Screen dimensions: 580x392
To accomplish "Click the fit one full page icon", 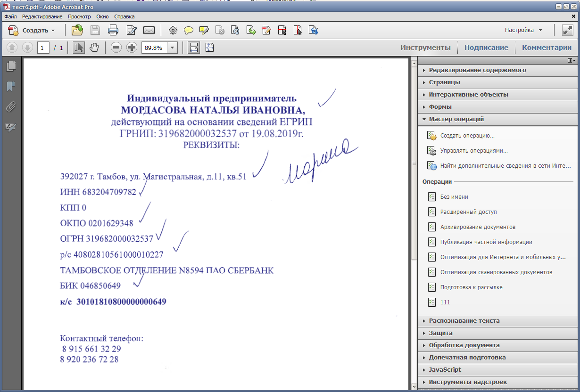I will [x=209, y=48].
